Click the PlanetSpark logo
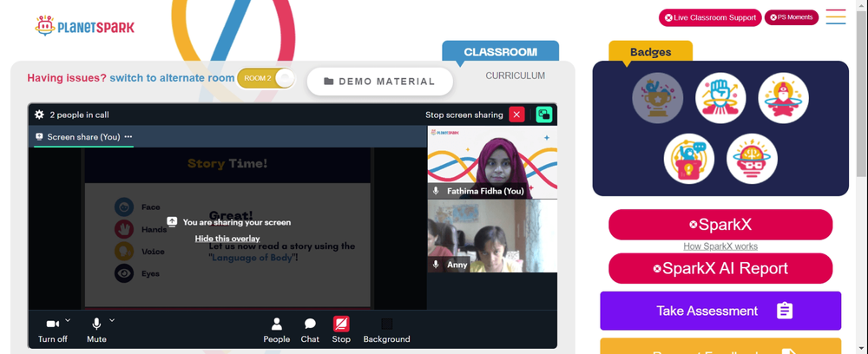The height and width of the screenshot is (354, 868). 84,26
